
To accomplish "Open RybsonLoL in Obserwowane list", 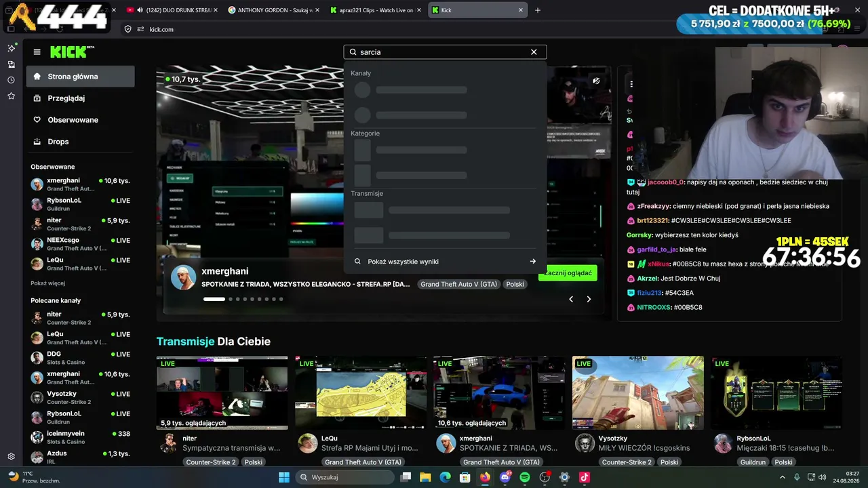I will tap(80, 204).
